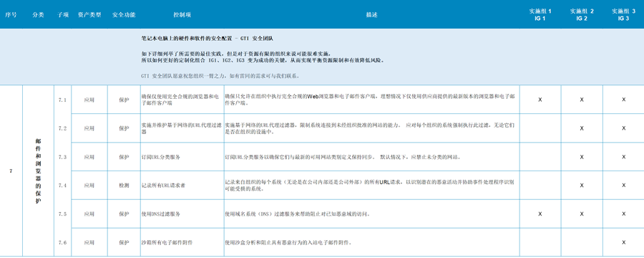Click row 7.6 description 使用沙盒分析
The width and height of the screenshot is (644, 258).
pyautogui.click(x=289, y=242)
